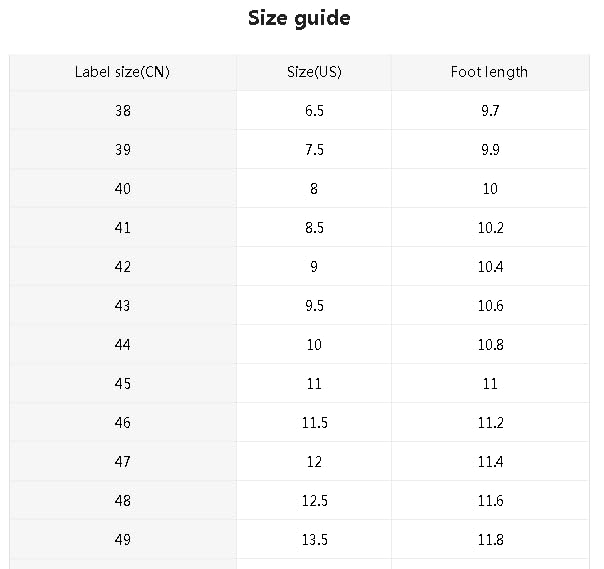Click US size 13.5 cell
This screenshot has height=569, width=604.
pyautogui.click(x=314, y=540)
